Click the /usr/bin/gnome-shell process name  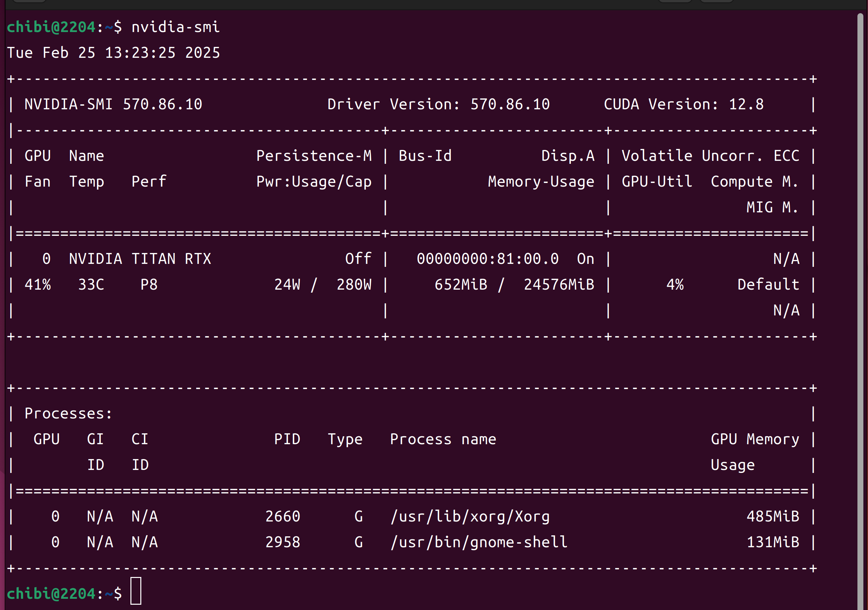tap(479, 542)
